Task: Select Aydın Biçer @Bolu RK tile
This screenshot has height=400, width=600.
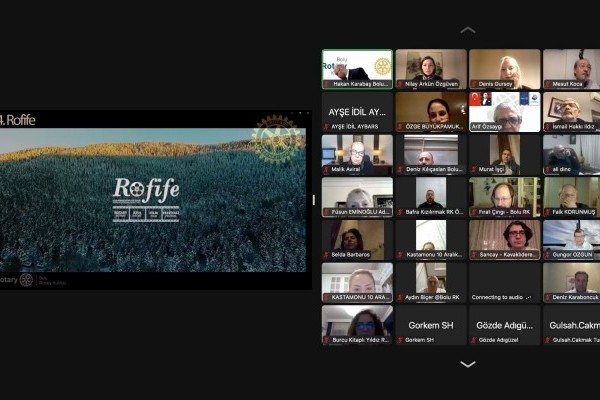Action: pyautogui.click(x=431, y=282)
